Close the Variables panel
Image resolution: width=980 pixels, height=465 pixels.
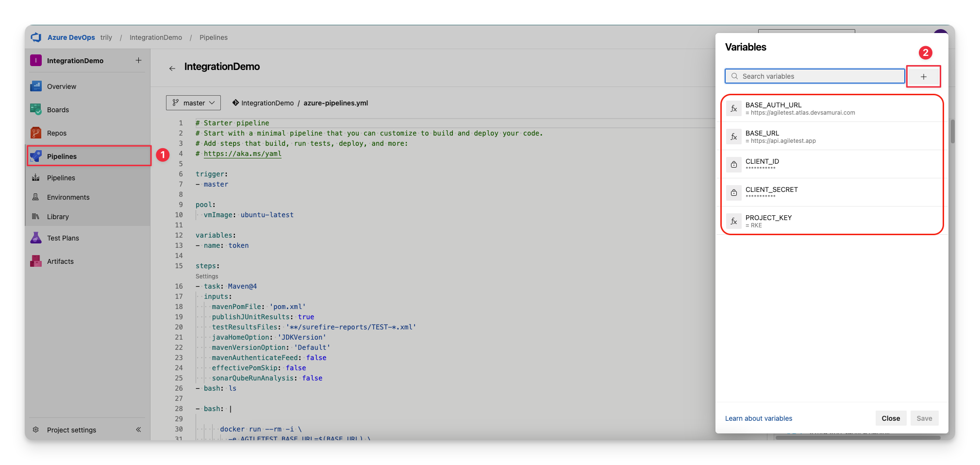tap(891, 418)
